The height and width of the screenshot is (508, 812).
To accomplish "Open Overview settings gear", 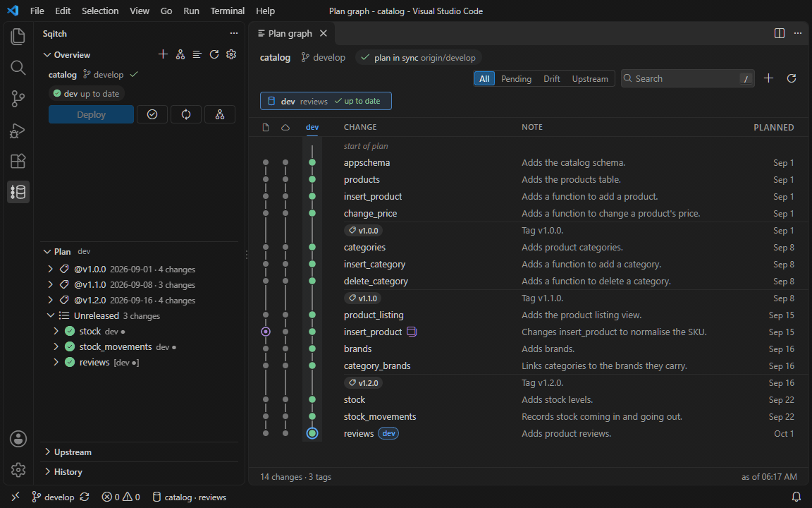I will [231, 54].
